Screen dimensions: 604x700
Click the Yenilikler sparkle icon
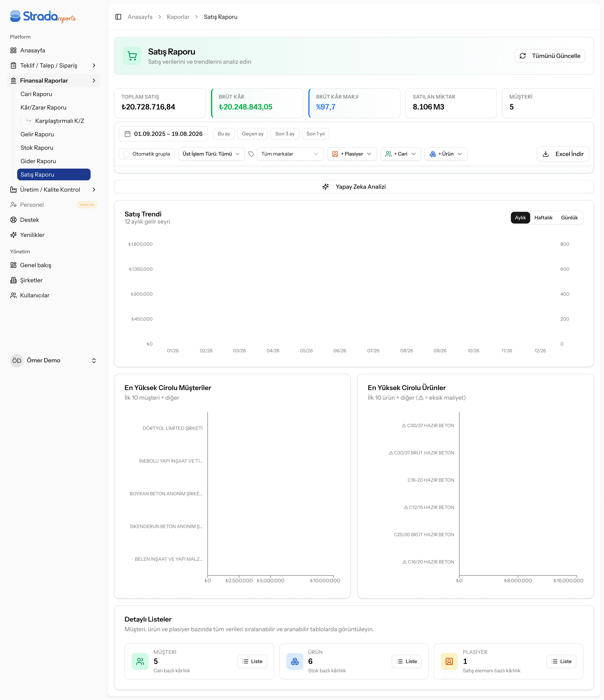coord(13,235)
